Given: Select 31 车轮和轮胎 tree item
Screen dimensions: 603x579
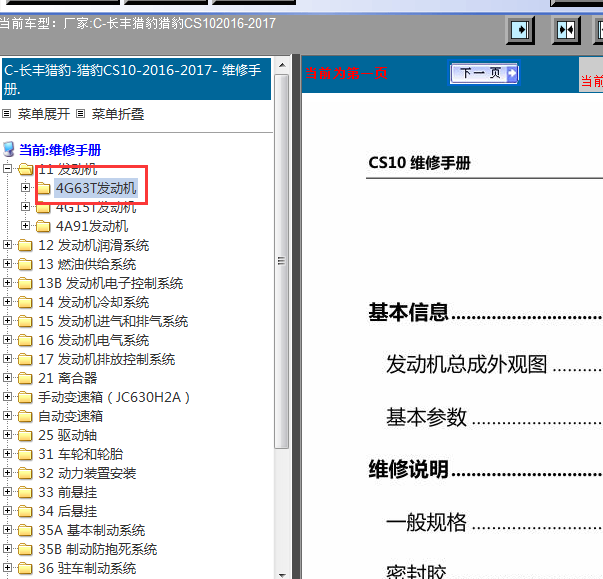Looking at the screenshot, I should point(80,454).
